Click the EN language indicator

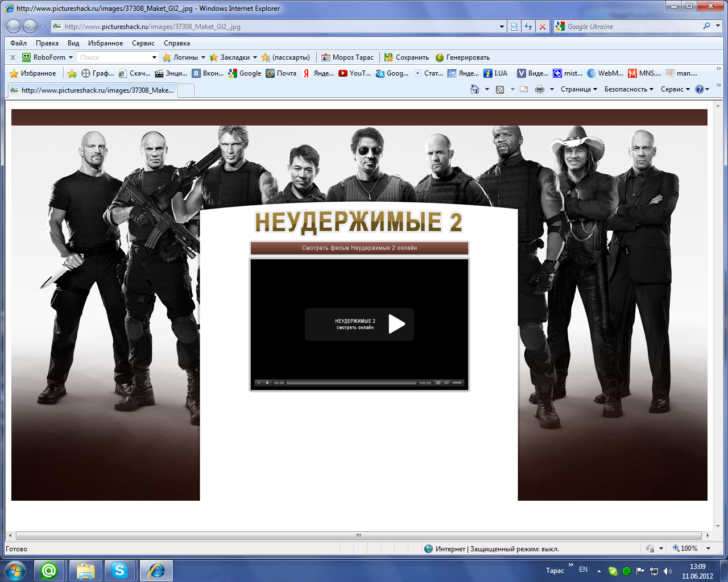tap(583, 569)
